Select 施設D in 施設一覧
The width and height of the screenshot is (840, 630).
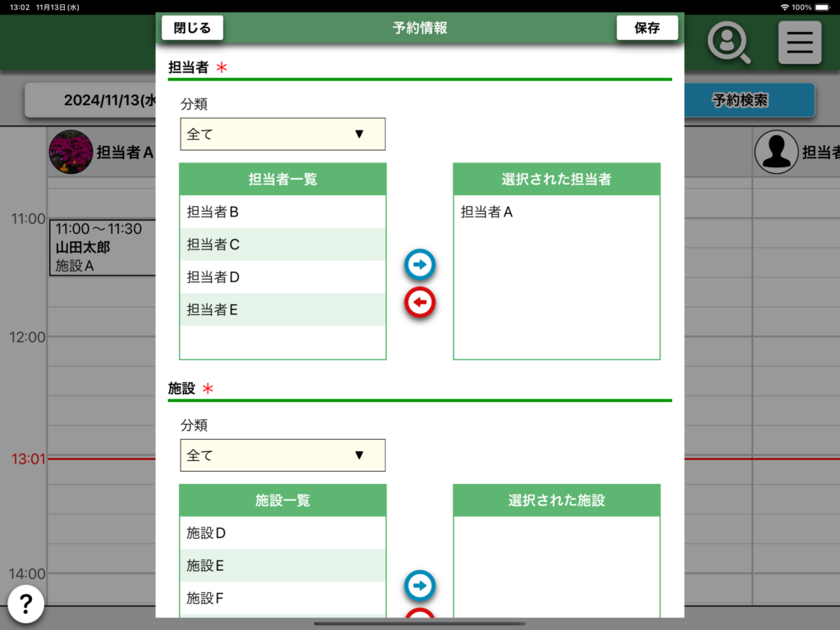[282, 533]
